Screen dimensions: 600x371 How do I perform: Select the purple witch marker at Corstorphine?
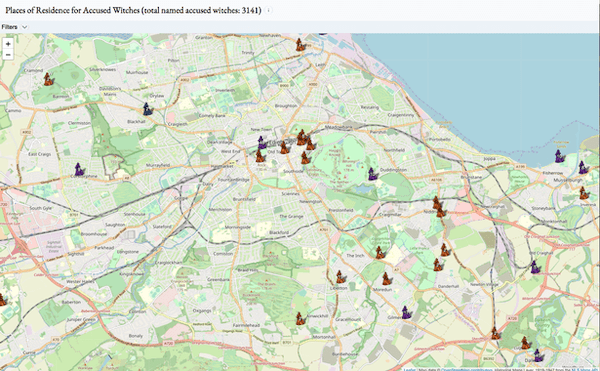tap(80, 169)
